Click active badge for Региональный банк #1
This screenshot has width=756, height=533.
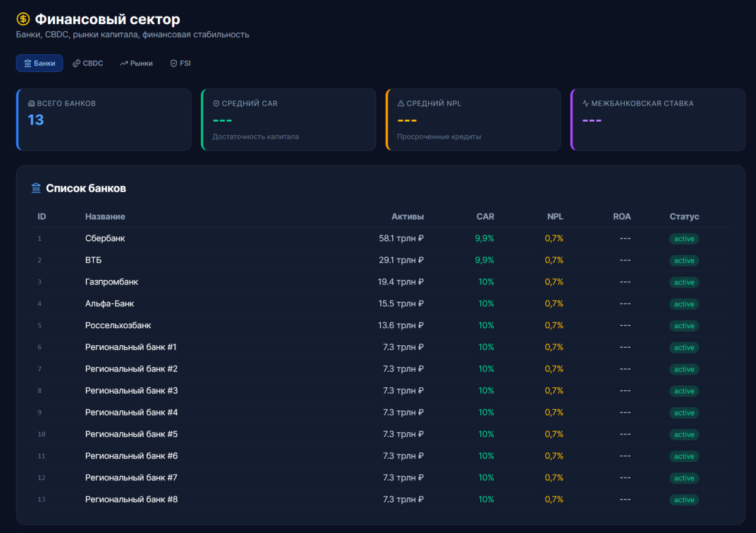click(684, 348)
